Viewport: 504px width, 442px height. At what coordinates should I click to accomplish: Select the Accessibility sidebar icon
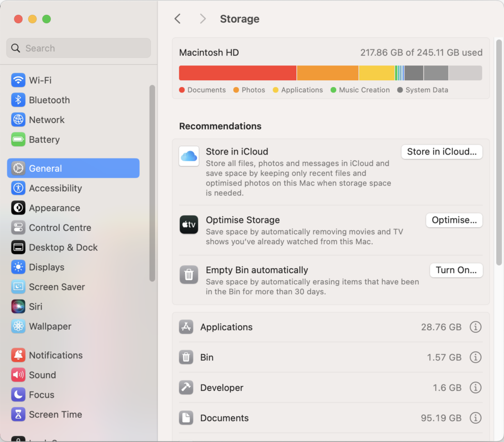[x=18, y=188]
